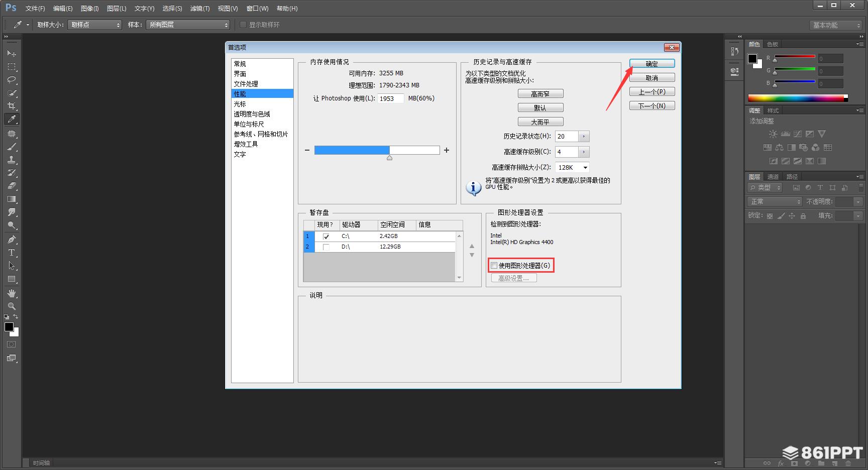Enable 使用图形处理器(G) checkbox
868x470 pixels.
(494, 266)
